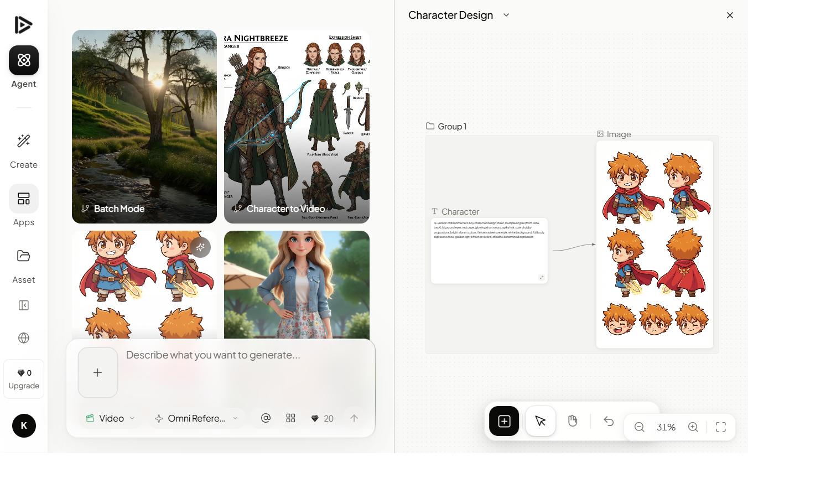Image resolution: width=831 pixels, height=504 pixels.
Task: Toggle sparkle enhancement on chibi character thumbnail
Action: click(200, 247)
